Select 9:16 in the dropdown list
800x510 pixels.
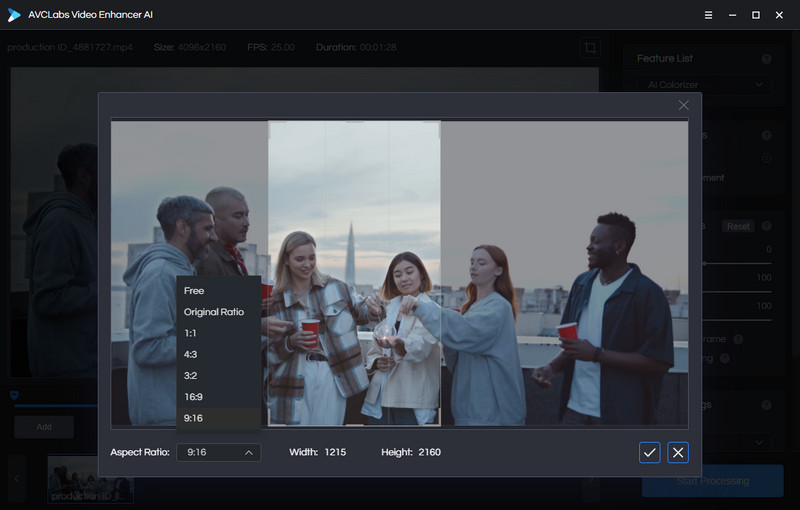click(218, 418)
